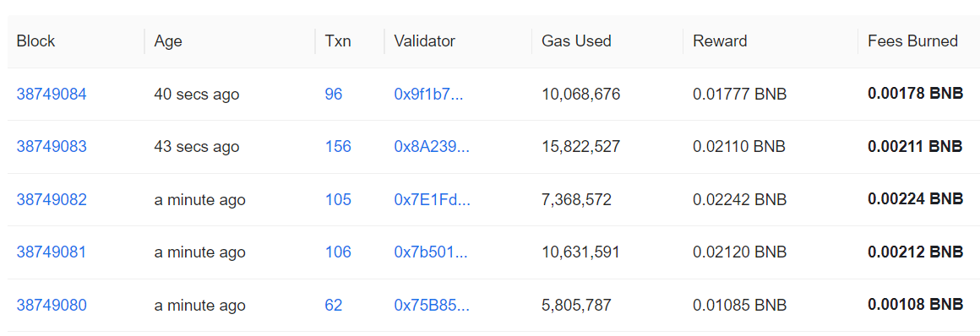The height and width of the screenshot is (336, 980).
Task: View the 156 transactions link
Action: coord(338,147)
